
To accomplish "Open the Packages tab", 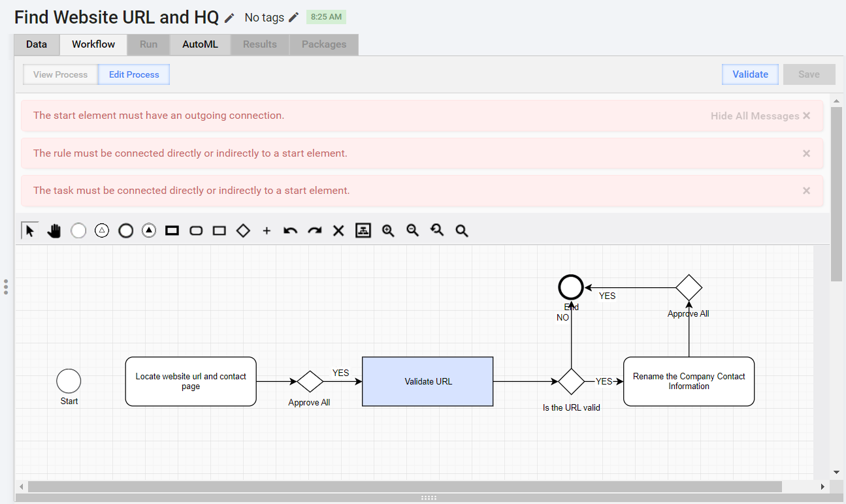I will (x=324, y=44).
